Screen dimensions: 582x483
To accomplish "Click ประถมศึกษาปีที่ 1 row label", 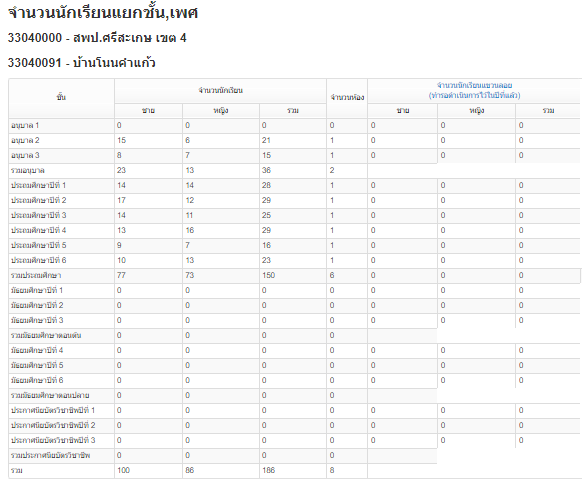I will pos(38,186).
